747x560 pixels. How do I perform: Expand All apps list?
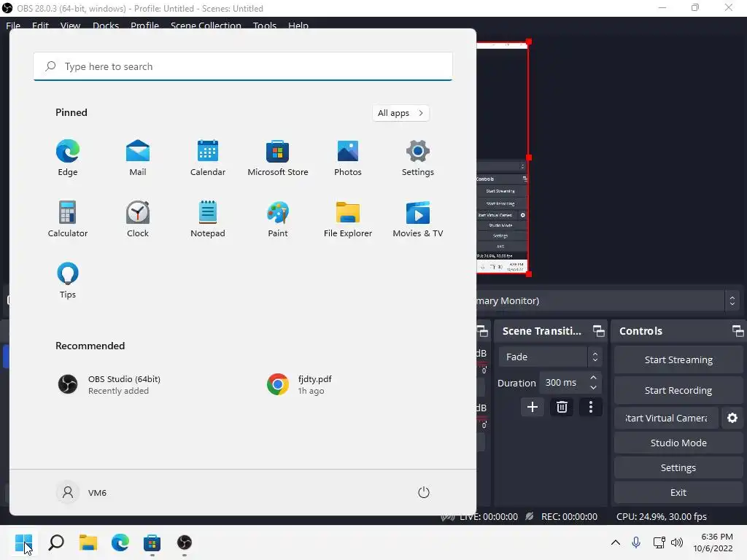400,113
